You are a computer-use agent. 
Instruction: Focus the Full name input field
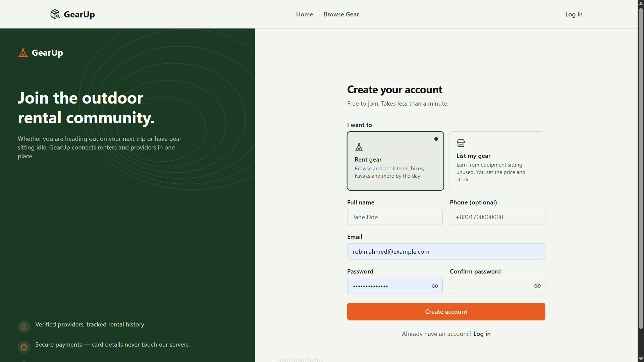pyautogui.click(x=395, y=217)
